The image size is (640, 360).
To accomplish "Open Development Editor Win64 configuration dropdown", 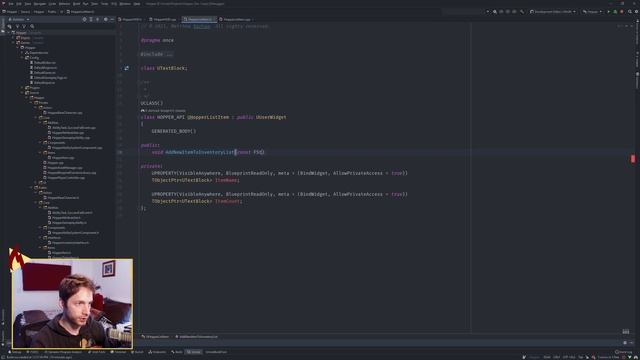I will (553, 12).
